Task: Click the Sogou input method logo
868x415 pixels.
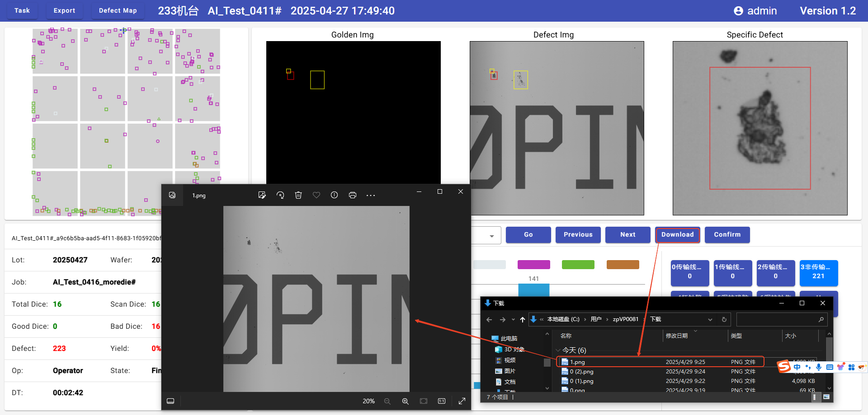Action: click(784, 367)
